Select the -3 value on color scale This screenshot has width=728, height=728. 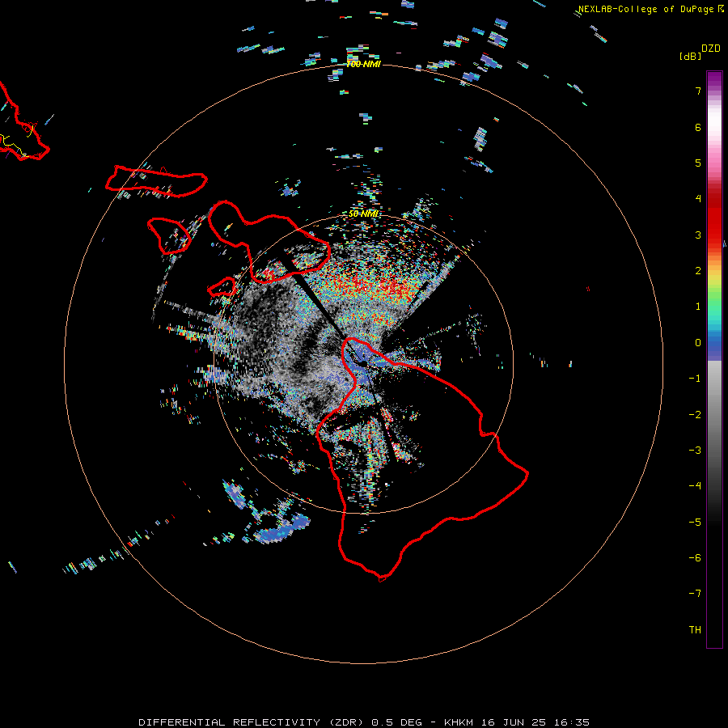tap(695, 451)
